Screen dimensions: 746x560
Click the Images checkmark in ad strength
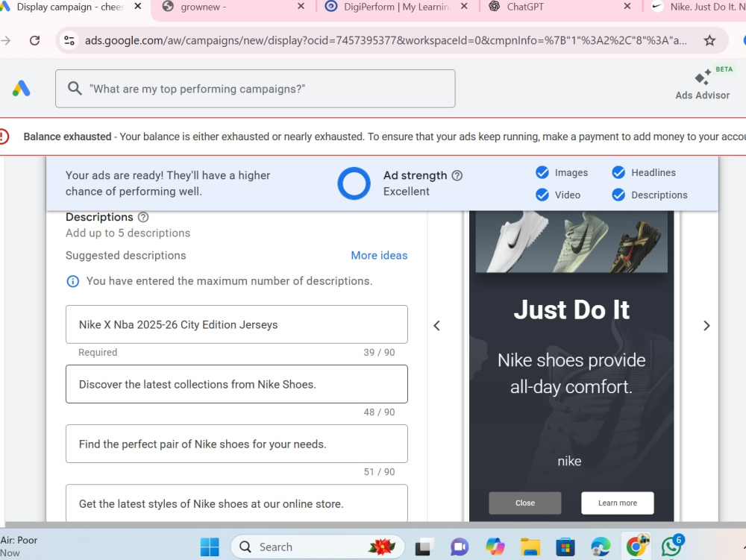[x=542, y=172]
